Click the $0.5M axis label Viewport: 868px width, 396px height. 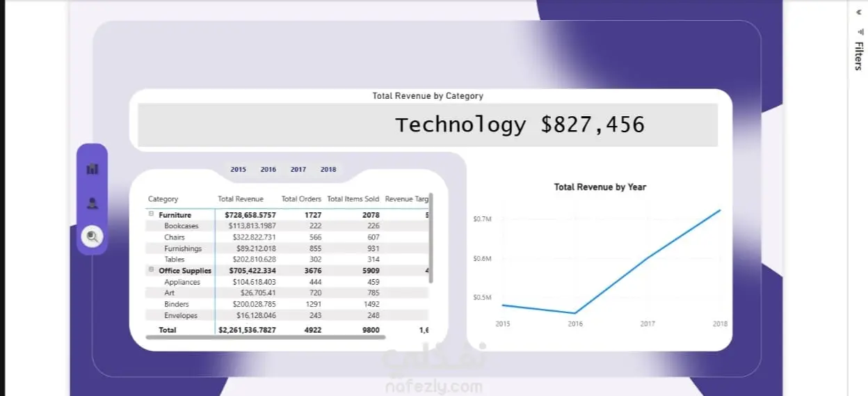pyautogui.click(x=482, y=298)
